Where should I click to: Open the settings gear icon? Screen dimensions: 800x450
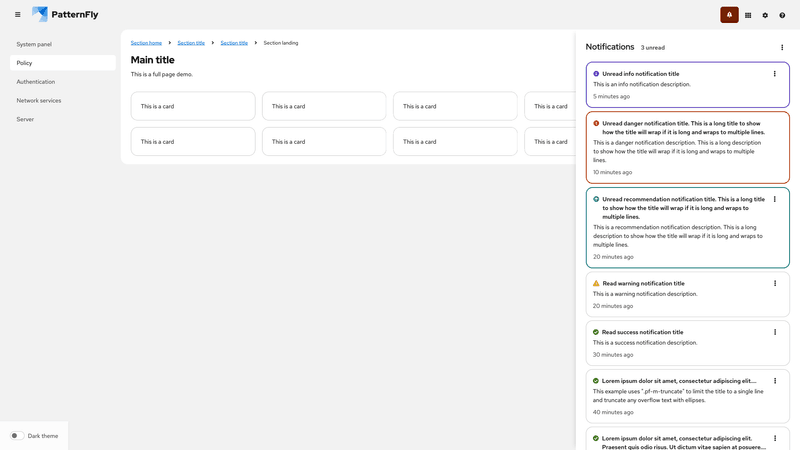pos(765,15)
